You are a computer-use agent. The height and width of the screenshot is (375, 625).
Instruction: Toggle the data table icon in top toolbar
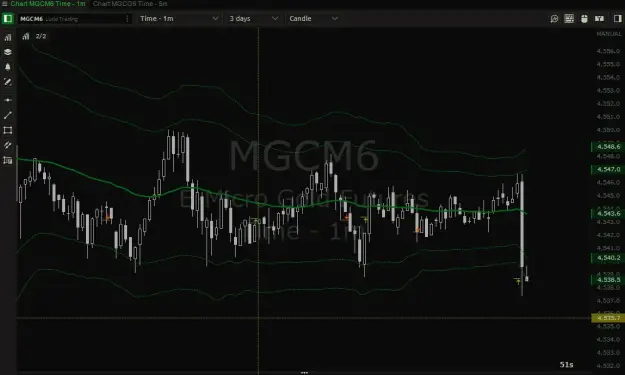[569, 19]
